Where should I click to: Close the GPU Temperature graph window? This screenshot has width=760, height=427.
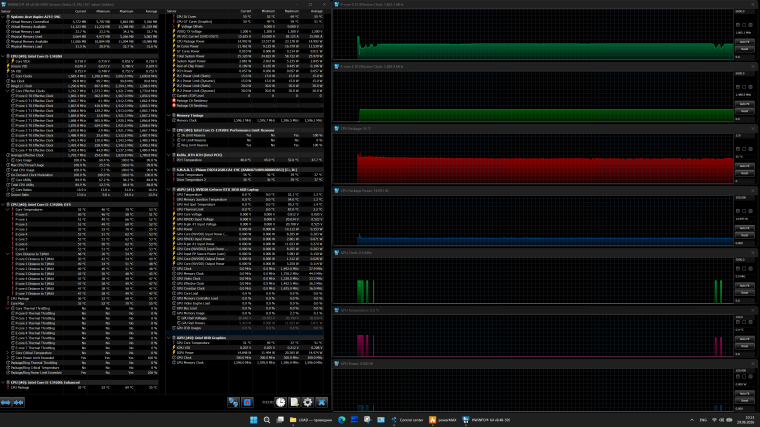[x=753, y=310]
